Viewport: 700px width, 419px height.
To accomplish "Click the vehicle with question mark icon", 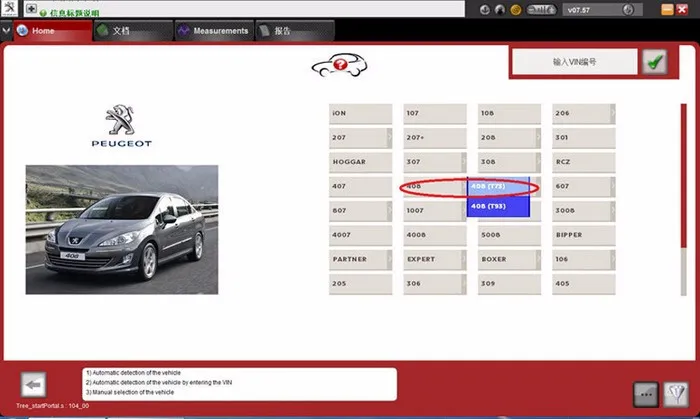I will pos(339,66).
